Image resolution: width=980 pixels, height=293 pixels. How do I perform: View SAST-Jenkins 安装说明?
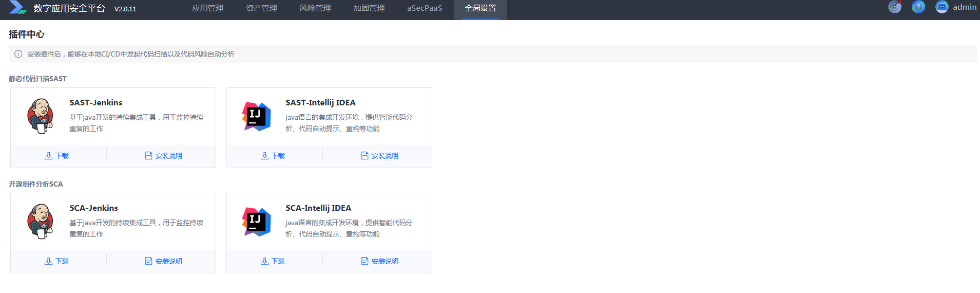pos(164,156)
